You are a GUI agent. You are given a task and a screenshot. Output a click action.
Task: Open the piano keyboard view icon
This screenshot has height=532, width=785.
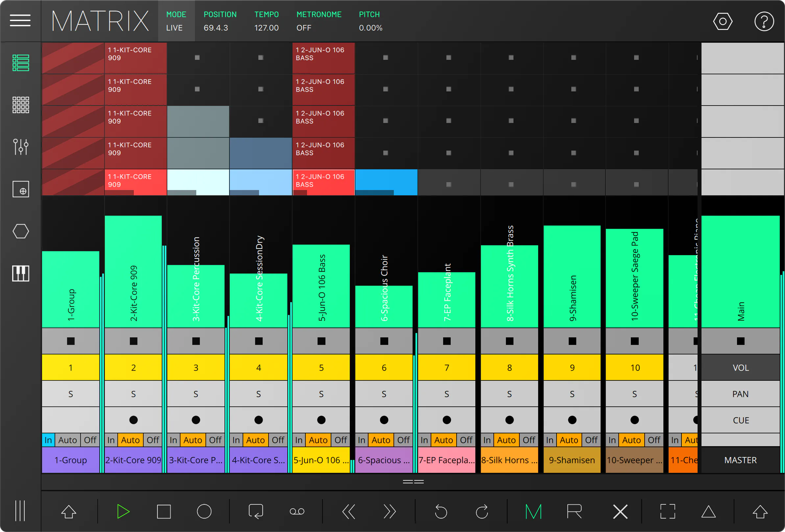pyautogui.click(x=21, y=273)
